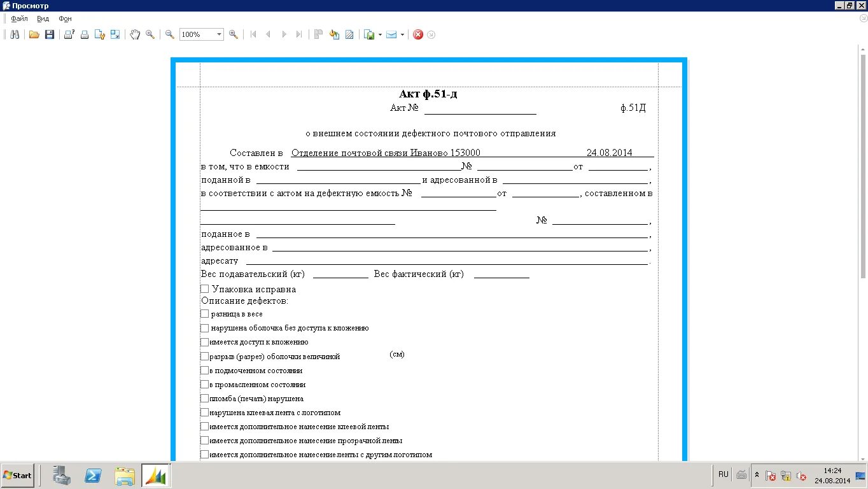Click the Вес подавательский (кг) blank
The width and height of the screenshot is (868, 489).
click(340, 274)
